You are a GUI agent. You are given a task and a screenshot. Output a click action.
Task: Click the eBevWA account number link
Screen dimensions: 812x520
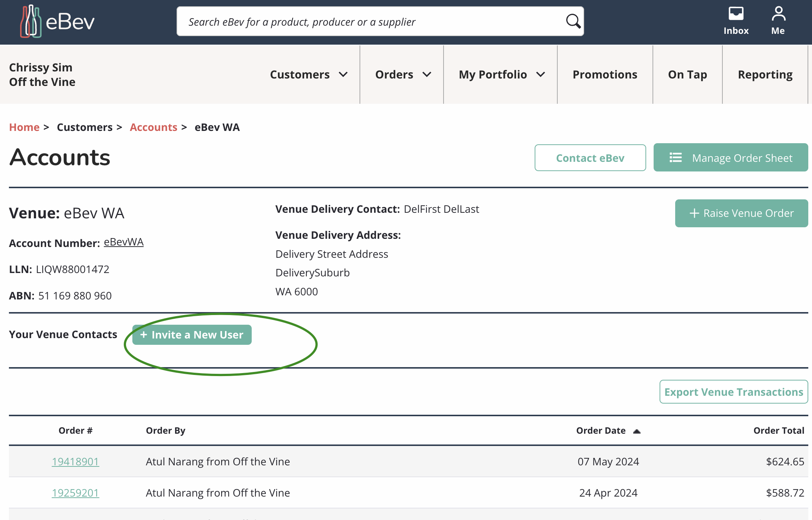[123, 242]
